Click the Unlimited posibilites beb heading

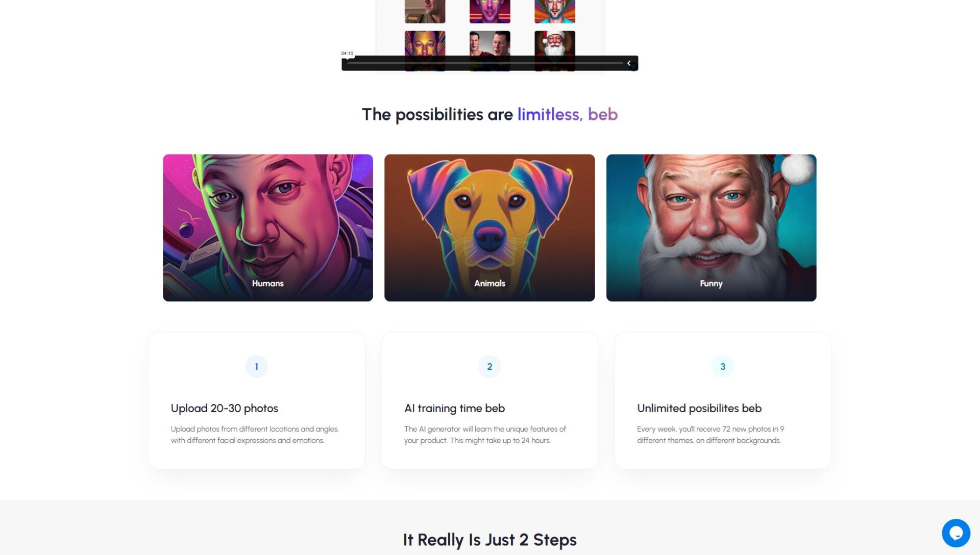(699, 408)
